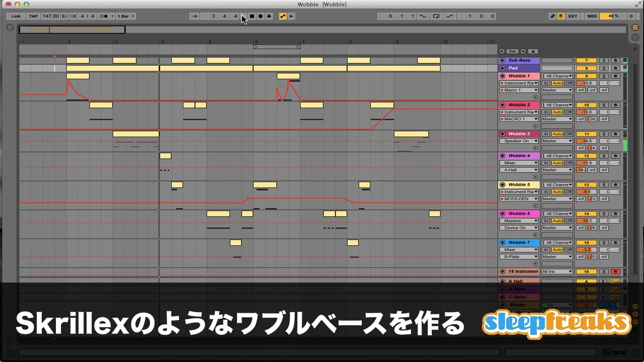Click the TAP tempo button
Screen dimensions: 644x362
click(x=33, y=16)
